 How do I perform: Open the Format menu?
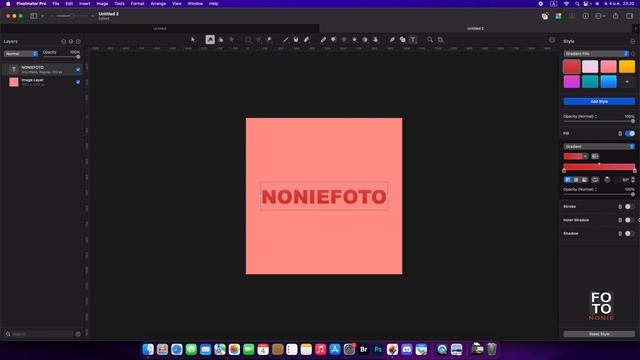[x=137, y=4]
